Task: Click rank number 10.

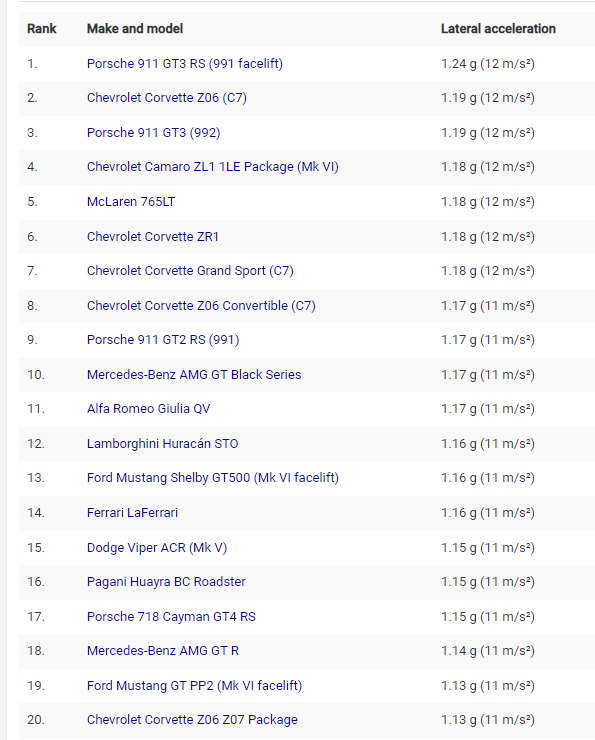Action: pyautogui.click(x=36, y=375)
